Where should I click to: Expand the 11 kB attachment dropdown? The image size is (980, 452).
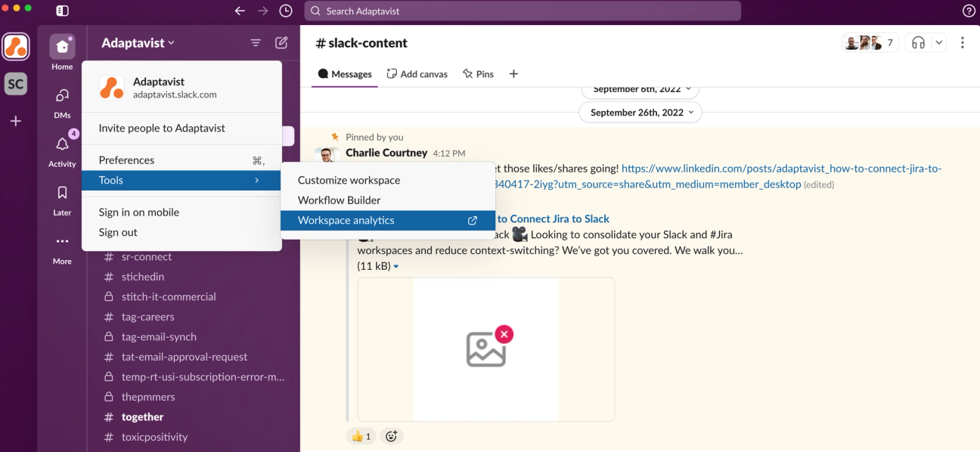tap(379, 265)
